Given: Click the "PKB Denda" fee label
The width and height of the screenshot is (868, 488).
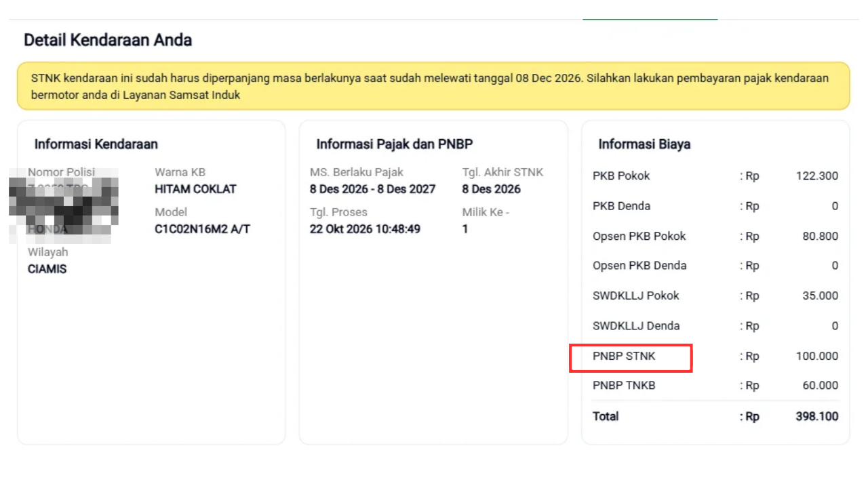Looking at the screenshot, I should [x=621, y=206].
